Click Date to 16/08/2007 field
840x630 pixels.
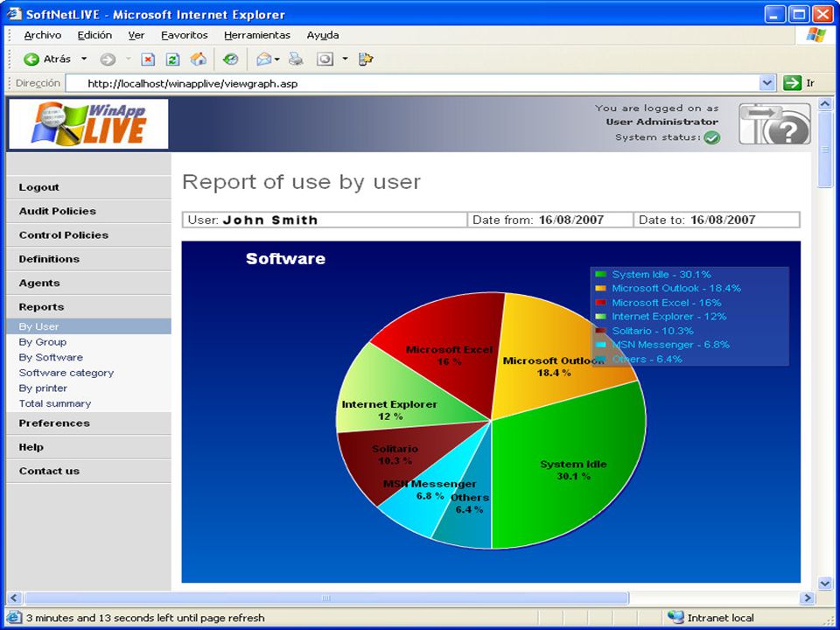coord(717,220)
